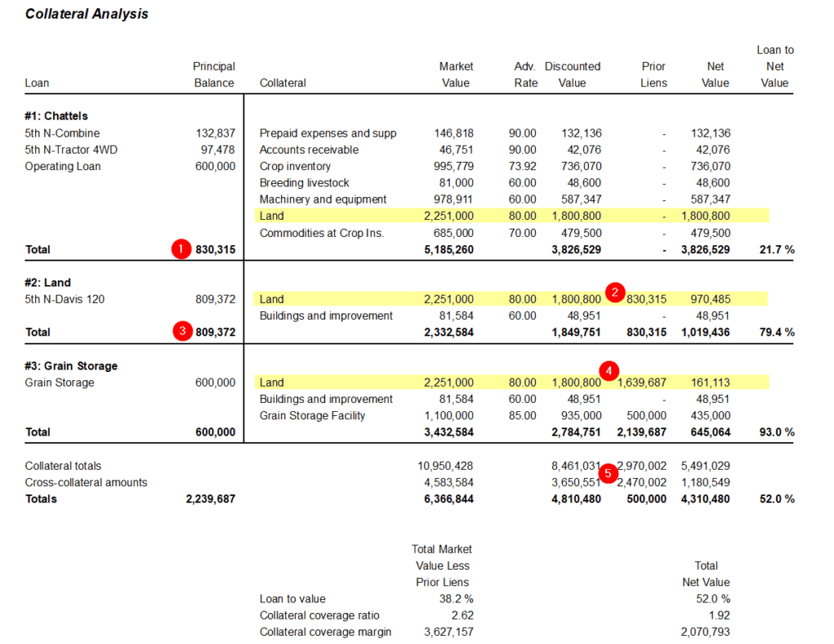
Task: Select the #2: Land section heading
Action: 48,283
